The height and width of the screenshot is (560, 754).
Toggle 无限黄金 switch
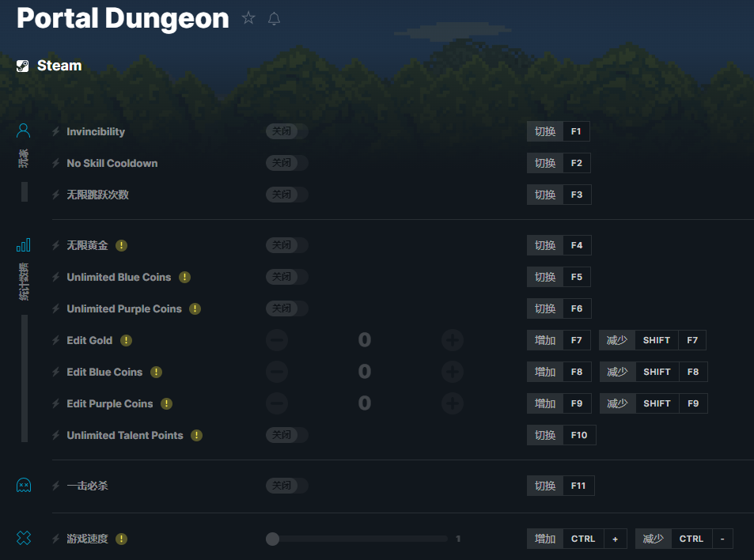click(x=287, y=245)
